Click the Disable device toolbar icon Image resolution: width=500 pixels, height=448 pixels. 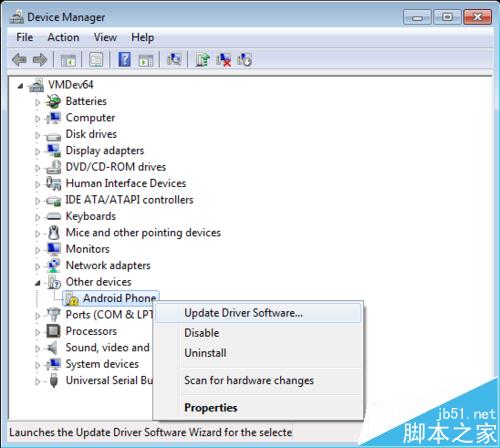[x=244, y=60]
